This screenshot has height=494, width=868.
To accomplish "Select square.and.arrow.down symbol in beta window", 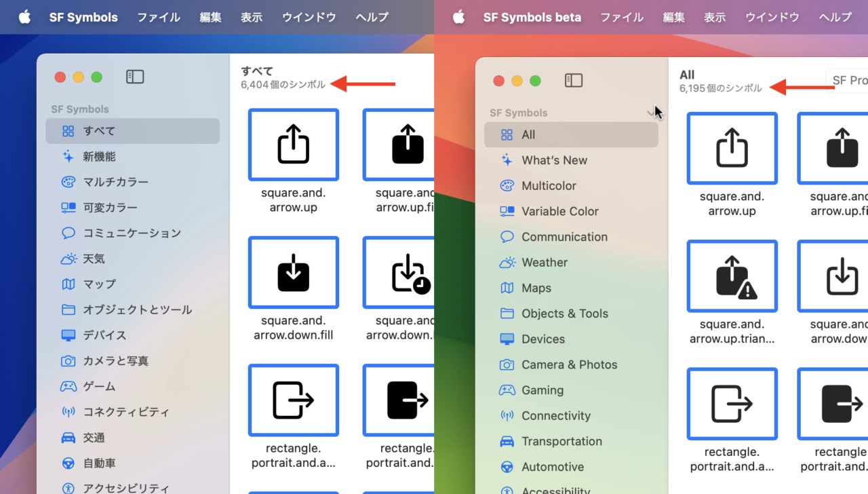I will coord(833,276).
